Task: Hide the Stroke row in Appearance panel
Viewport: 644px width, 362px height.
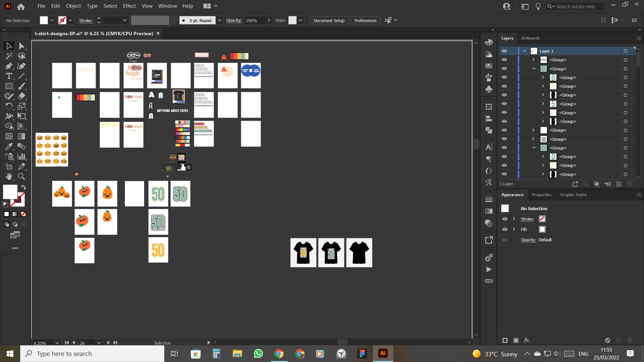Action: [x=505, y=219]
